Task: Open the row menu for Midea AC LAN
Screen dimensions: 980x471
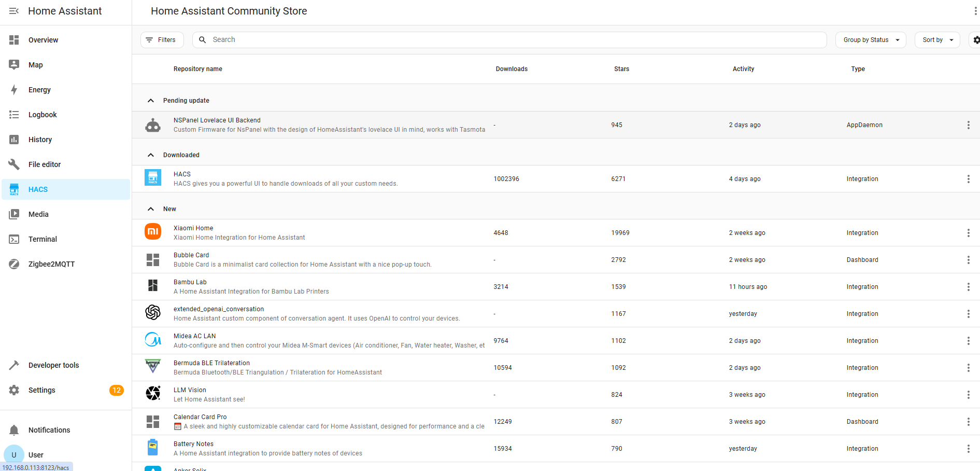Action: point(968,341)
